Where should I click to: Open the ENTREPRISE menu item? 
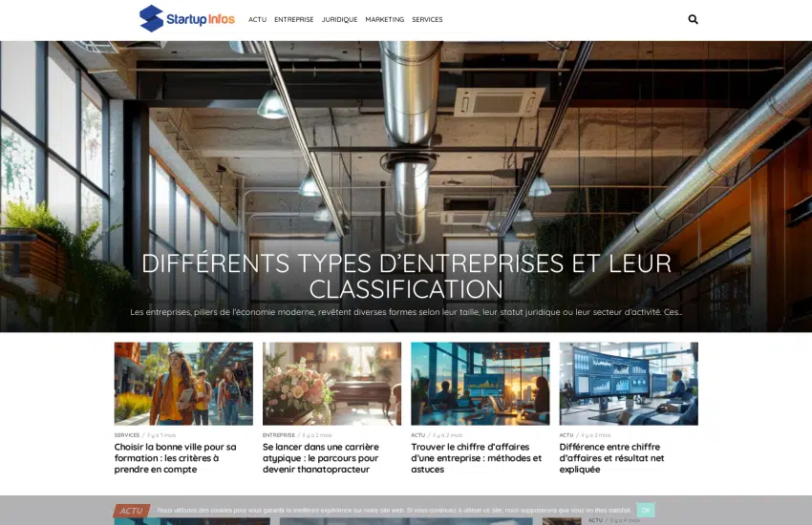pos(294,20)
